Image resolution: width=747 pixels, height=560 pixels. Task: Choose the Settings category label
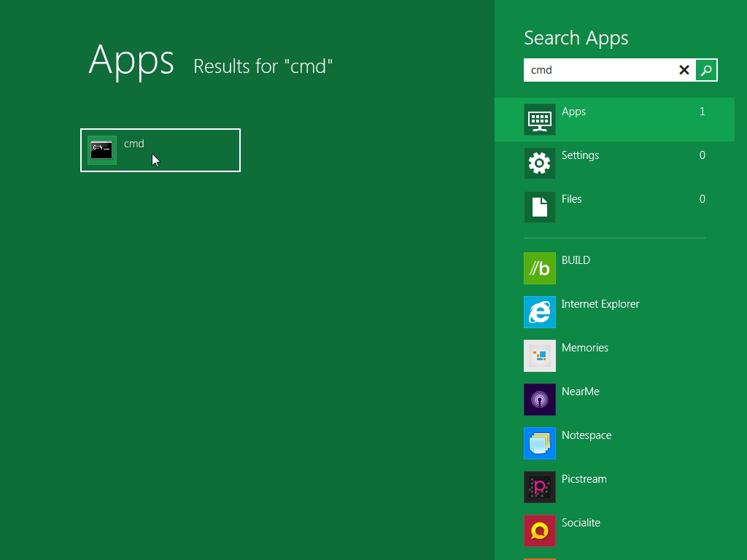(580, 155)
